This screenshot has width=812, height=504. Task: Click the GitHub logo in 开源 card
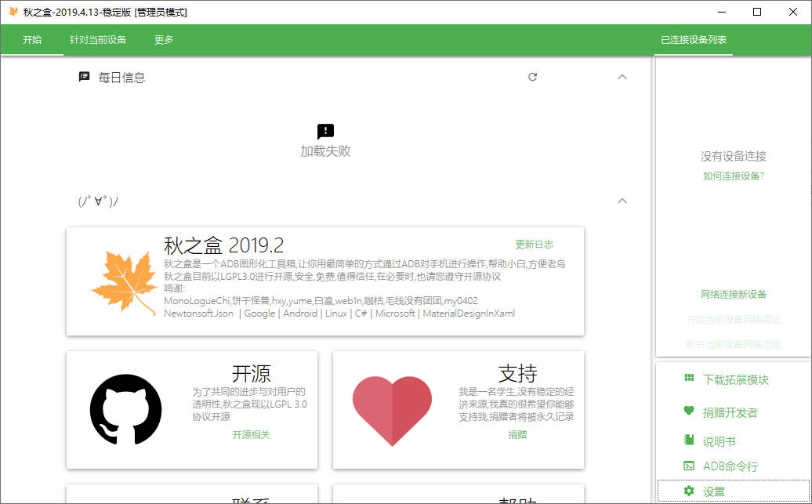tap(125, 409)
